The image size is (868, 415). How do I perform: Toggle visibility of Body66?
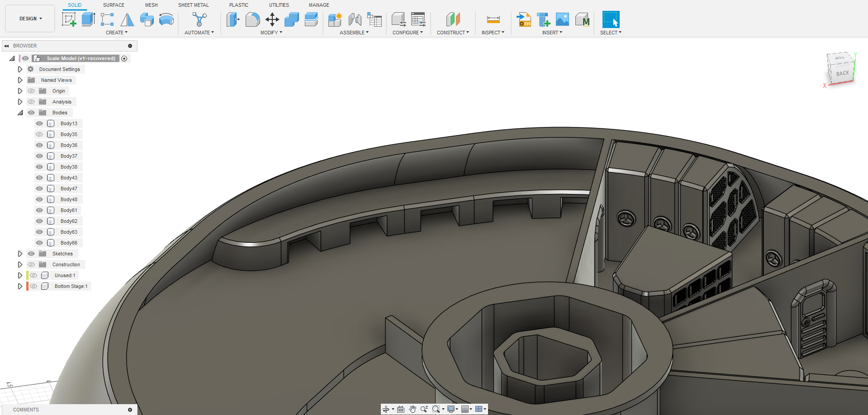pyautogui.click(x=39, y=243)
